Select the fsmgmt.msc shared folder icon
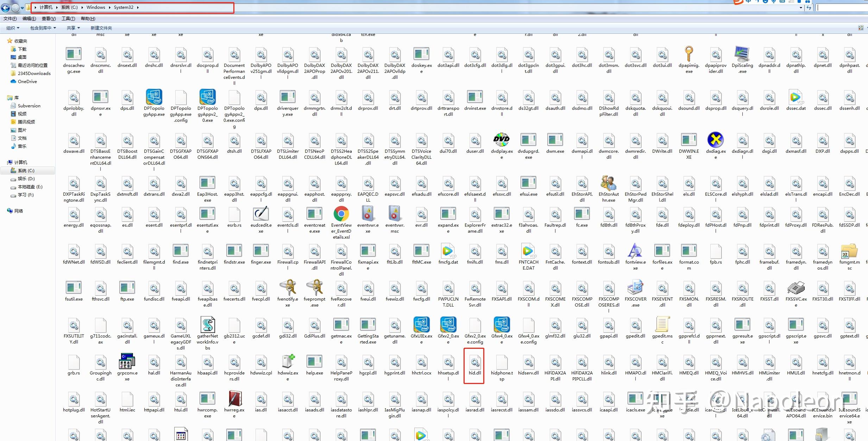Viewport: 868px width, 441px height. pyautogui.click(x=849, y=251)
